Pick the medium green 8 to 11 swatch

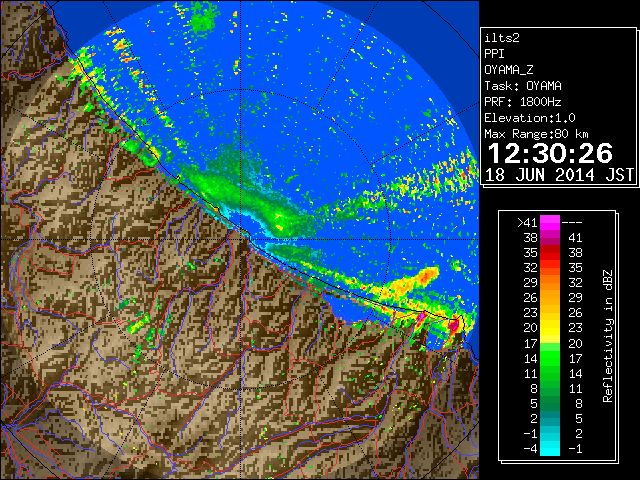click(x=550, y=389)
